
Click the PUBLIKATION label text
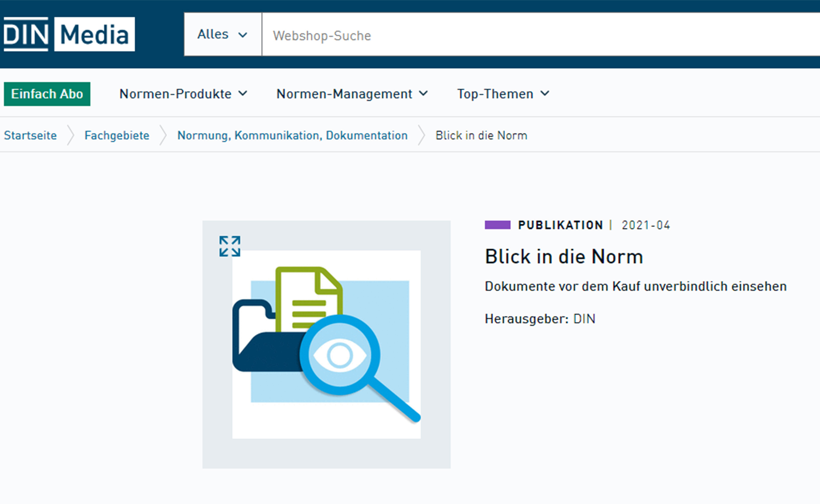coord(560,225)
